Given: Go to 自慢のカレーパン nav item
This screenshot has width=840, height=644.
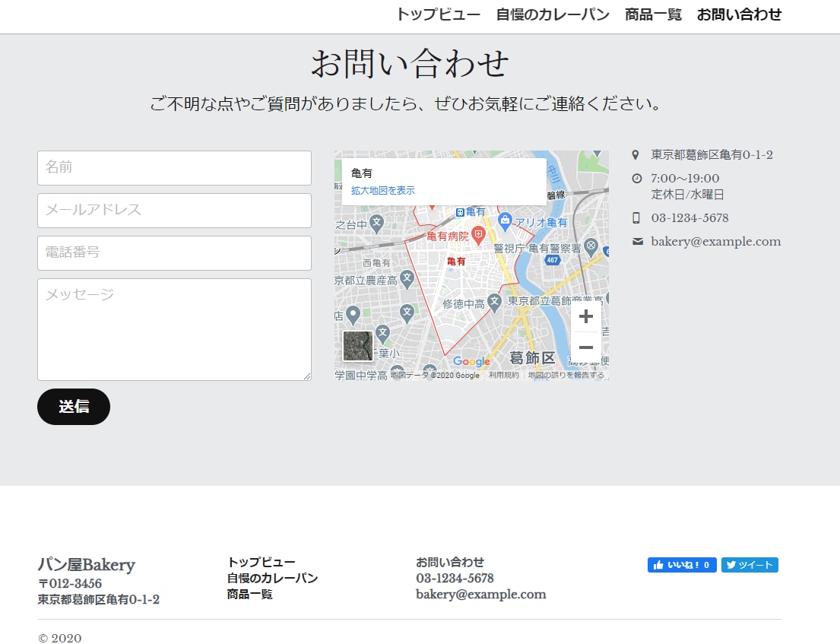Looking at the screenshot, I should 553,14.
